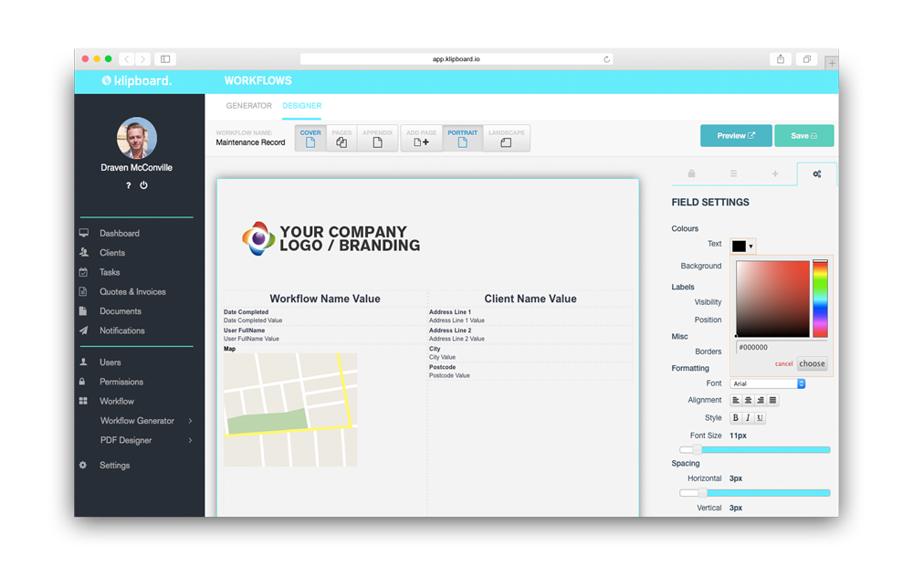Toggle Italic style in Field Settings
This screenshot has width=913, height=588.
[749, 417]
